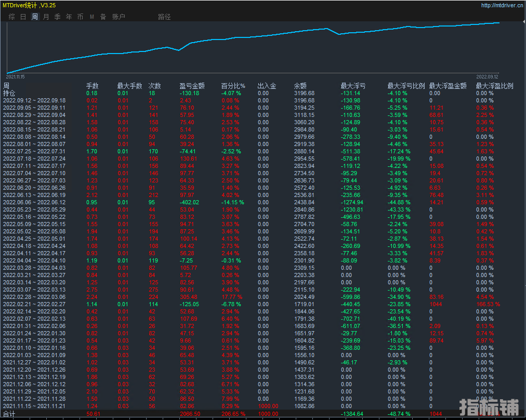Click the 2066.50 total profit cell

190,414
